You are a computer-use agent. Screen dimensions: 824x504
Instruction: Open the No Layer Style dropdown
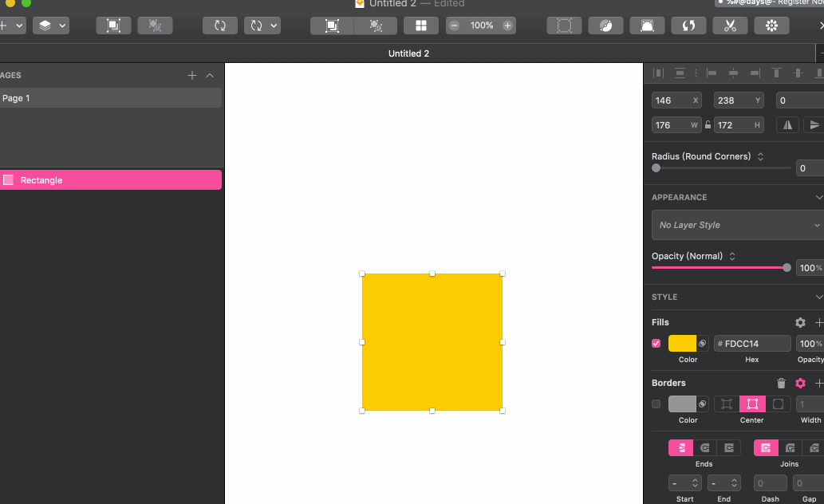pyautogui.click(x=736, y=225)
